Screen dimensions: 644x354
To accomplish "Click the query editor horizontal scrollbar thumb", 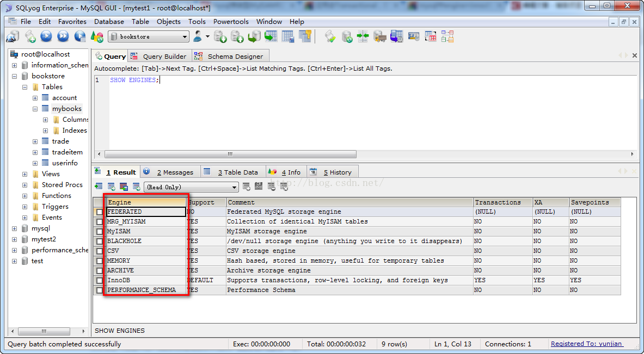I will 230,154.
